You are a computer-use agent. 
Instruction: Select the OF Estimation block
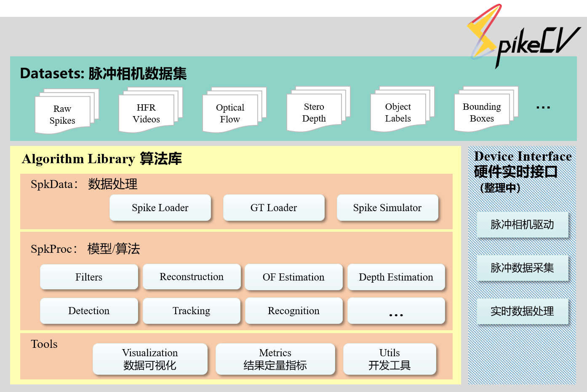point(293,277)
